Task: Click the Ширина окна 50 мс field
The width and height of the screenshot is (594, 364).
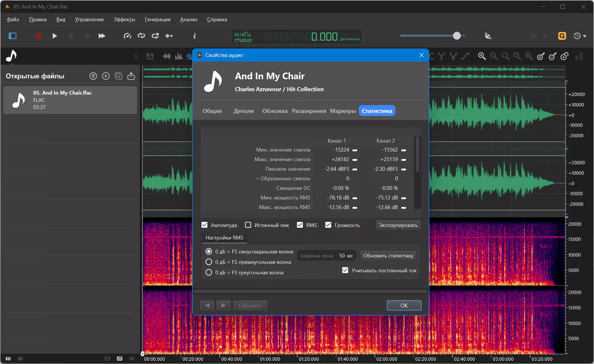Action: (x=326, y=256)
